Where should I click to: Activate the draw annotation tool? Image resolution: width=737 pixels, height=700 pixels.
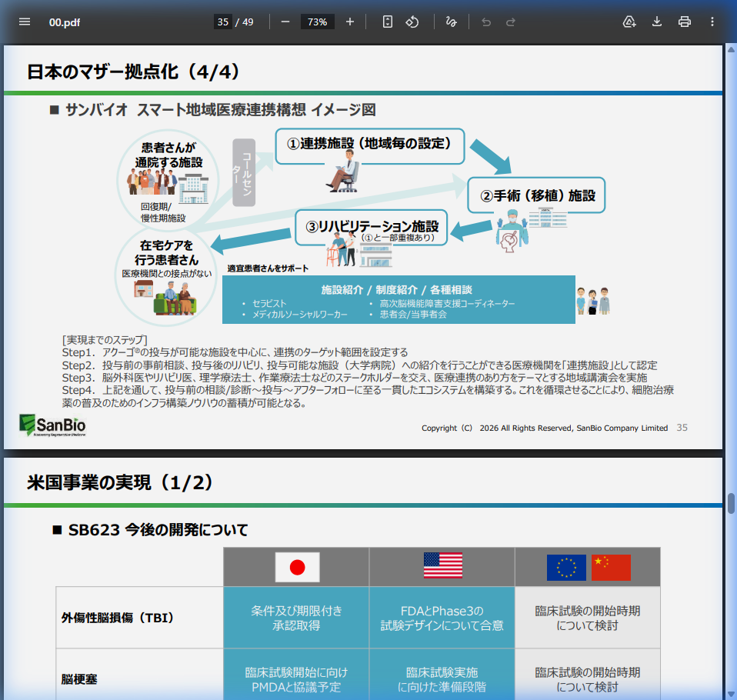[452, 22]
